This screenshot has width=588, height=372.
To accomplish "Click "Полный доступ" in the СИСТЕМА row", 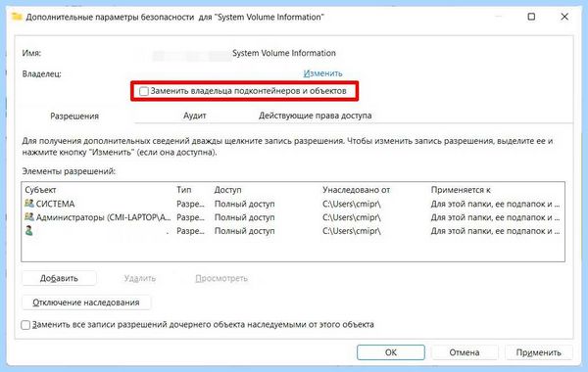I will [x=244, y=204].
